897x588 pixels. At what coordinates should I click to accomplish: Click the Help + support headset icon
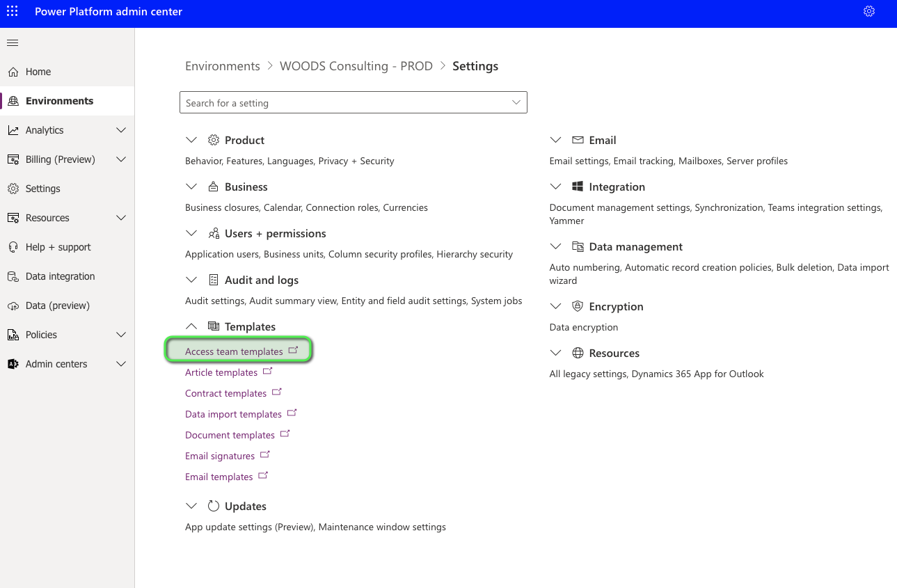point(13,247)
